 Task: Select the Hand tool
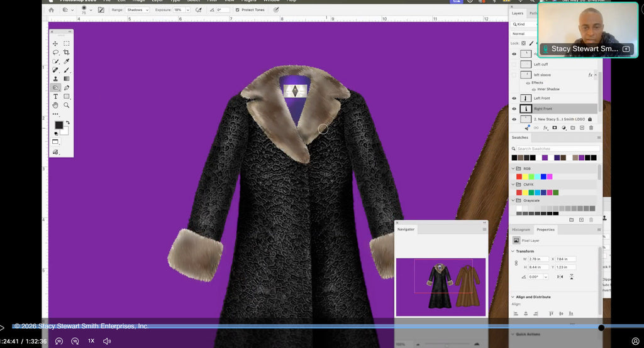coord(55,106)
